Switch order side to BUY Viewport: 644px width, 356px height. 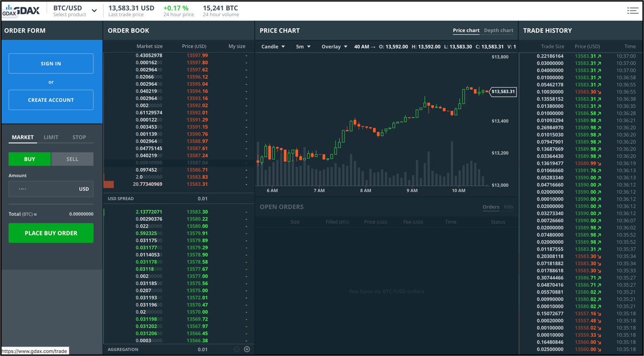coord(29,159)
